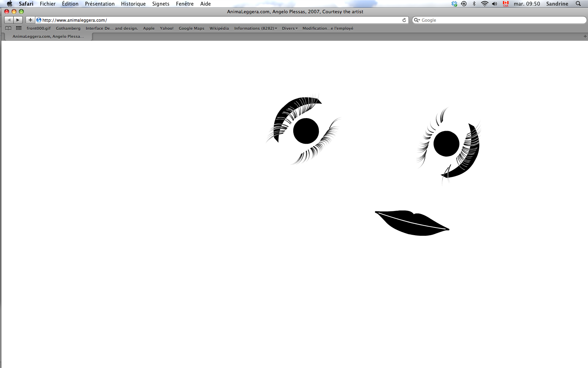
Task: Click the black lips in the artwork
Action: click(412, 223)
